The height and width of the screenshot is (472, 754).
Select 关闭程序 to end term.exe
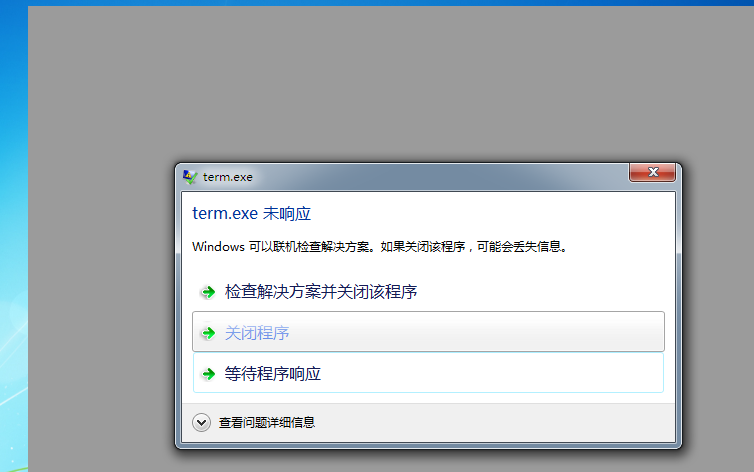pyautogui.click(x=428, y=332)
